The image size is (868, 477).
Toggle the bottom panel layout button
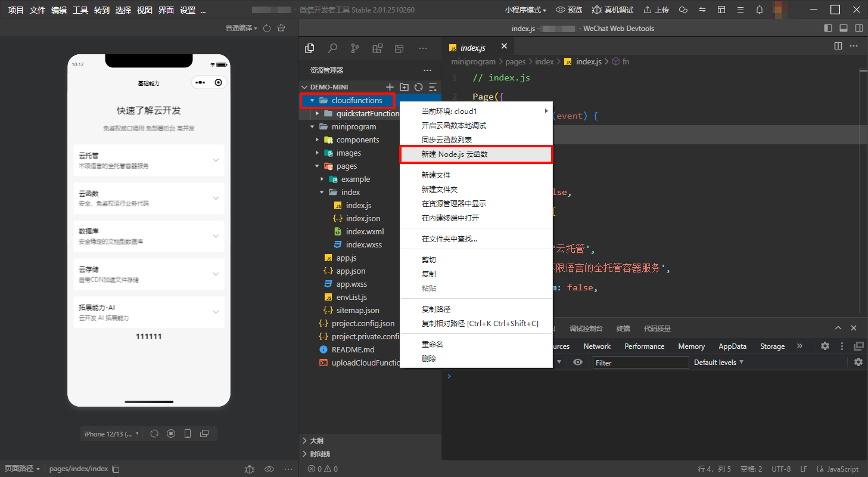844,28
